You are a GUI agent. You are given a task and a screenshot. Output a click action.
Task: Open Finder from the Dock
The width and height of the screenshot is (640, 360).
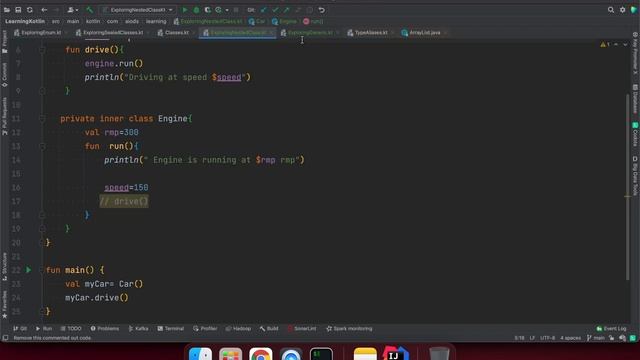[200, 354]
